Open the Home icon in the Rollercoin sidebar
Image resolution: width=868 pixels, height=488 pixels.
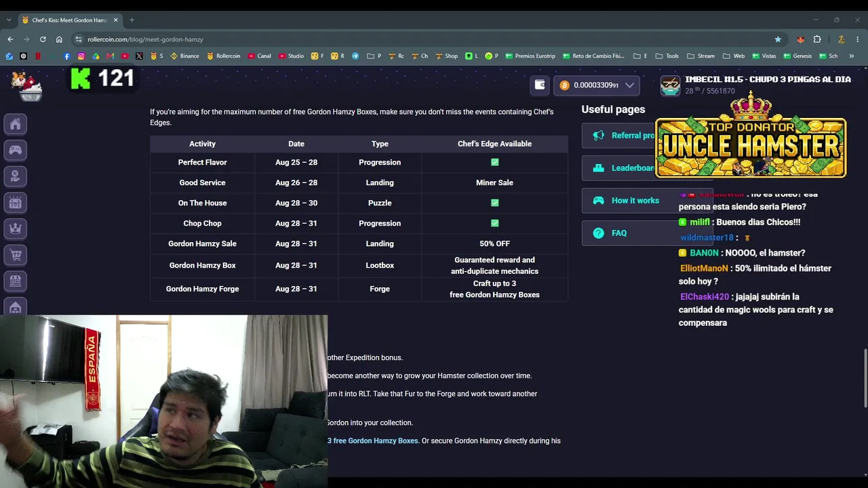point(16,124)
